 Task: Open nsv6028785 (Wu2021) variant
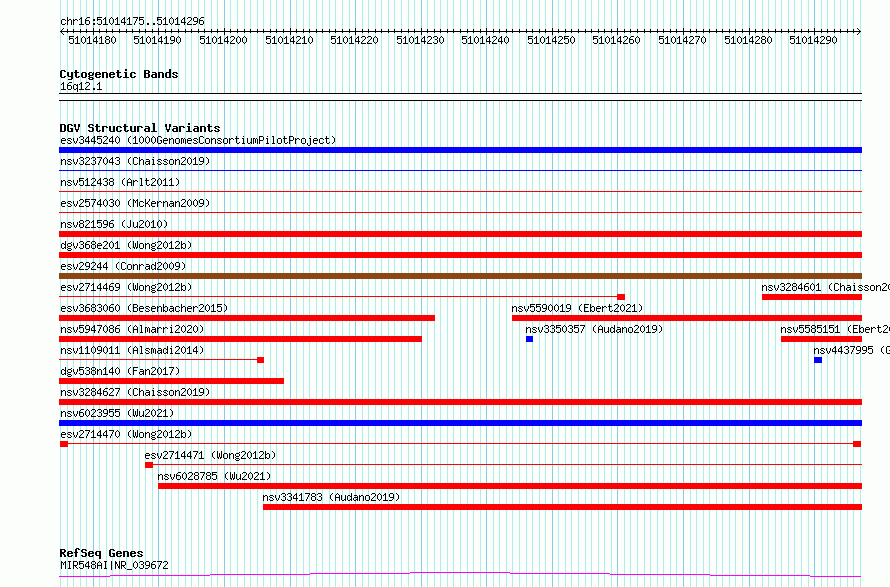215,476
